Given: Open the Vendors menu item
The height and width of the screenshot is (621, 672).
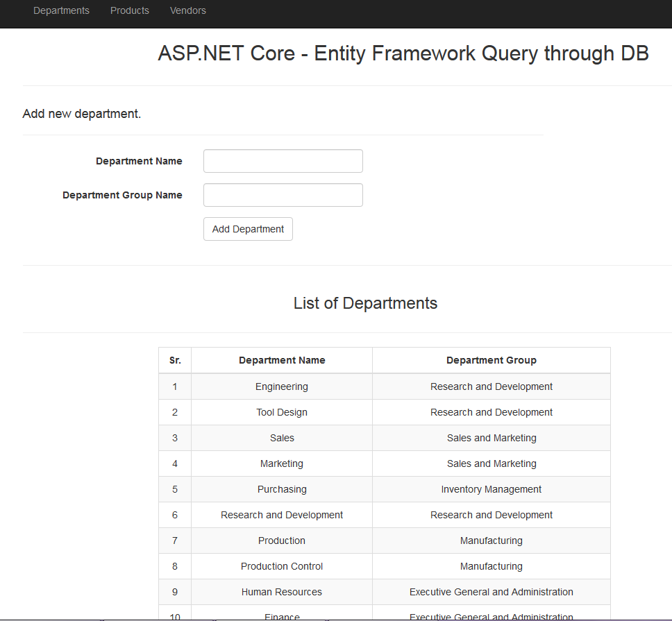Looking at the screenshot, I should pos(187,10).
